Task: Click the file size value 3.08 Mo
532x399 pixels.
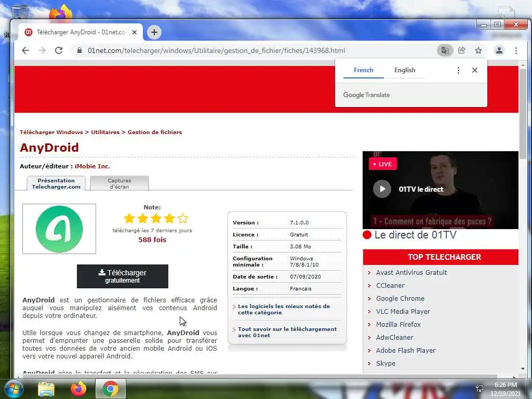Action: click(300, 247)
